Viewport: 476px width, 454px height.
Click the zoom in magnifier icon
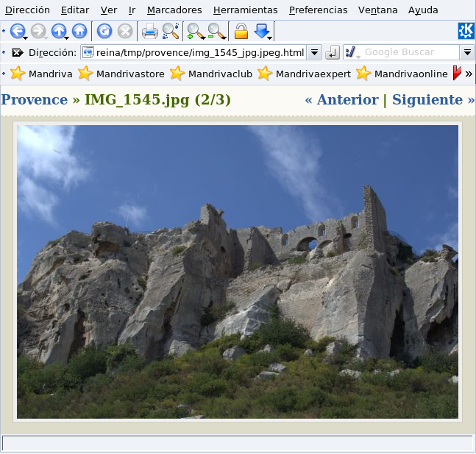click(x=195, y=31)
